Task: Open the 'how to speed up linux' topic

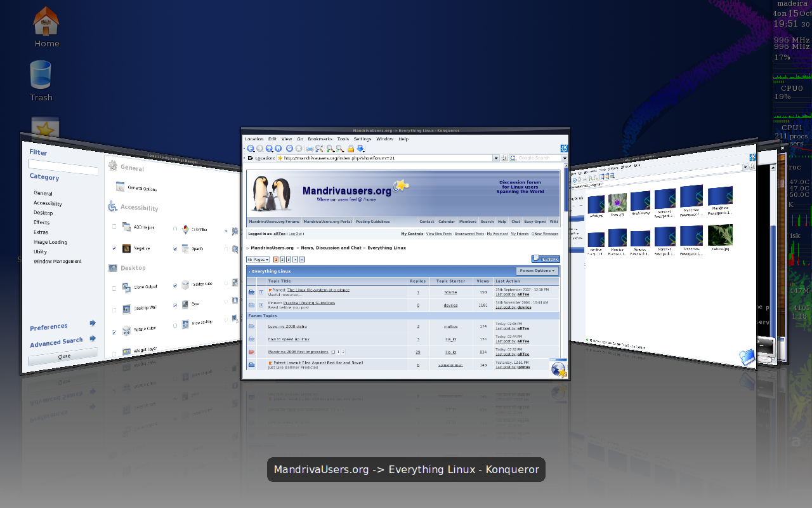Action: coord(289,339)
